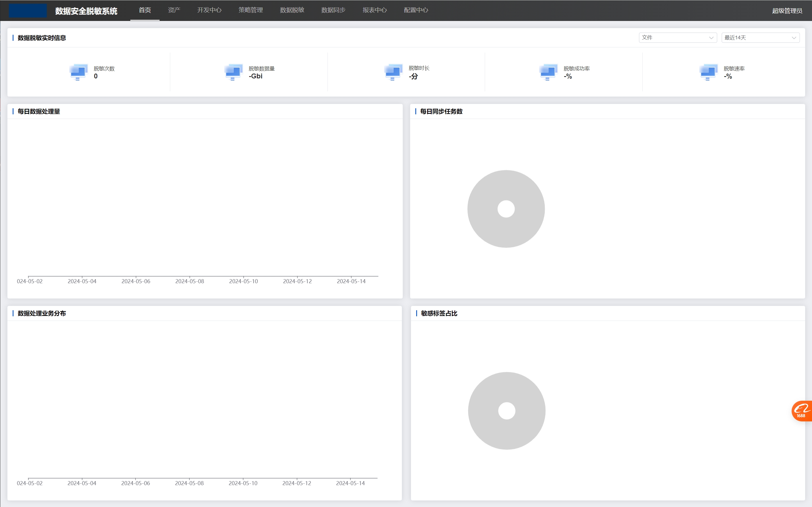
Task: Click the 敏感标签占比 gray donut chart
Action: point(507,411)
